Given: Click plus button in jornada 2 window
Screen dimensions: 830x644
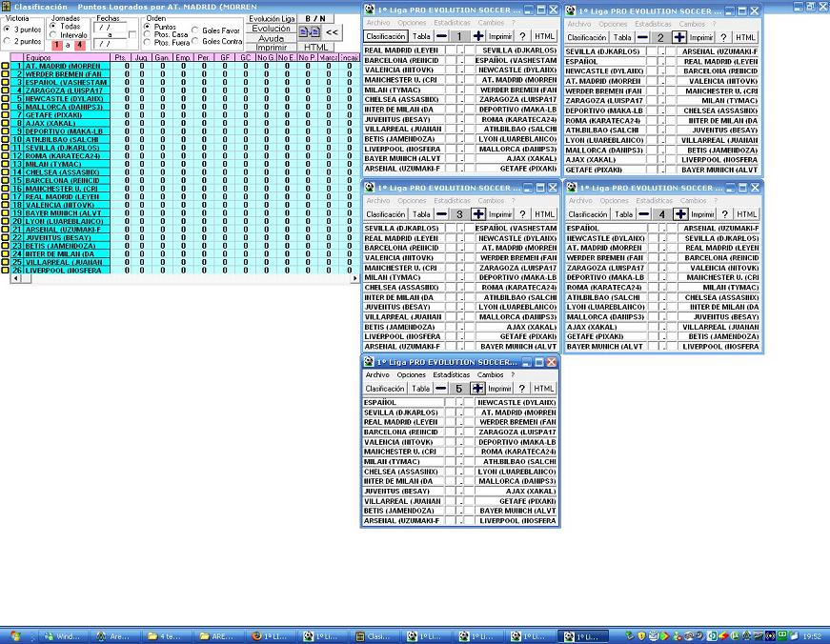Looking at the screenshot, I should pos(679,37).
